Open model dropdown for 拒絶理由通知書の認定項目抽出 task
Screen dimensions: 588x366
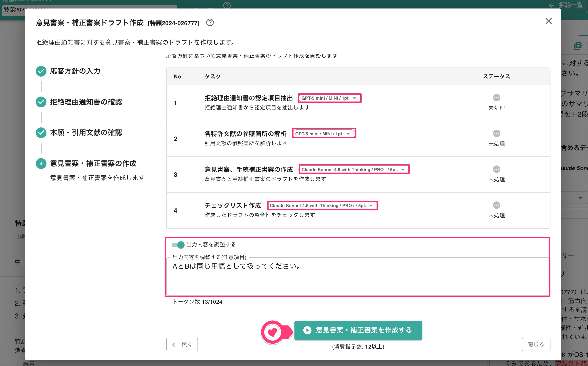(x=329, y=98)
